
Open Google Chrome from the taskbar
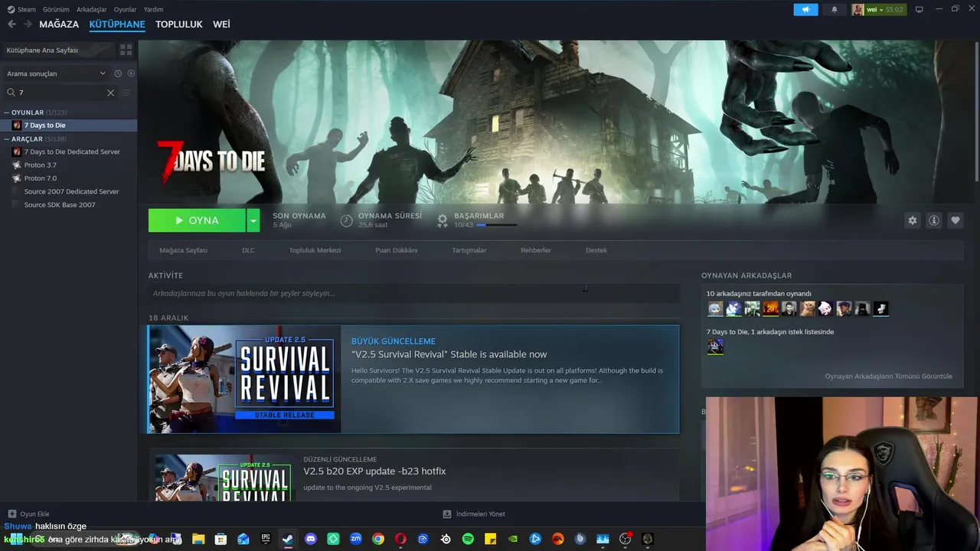point(378,539)
